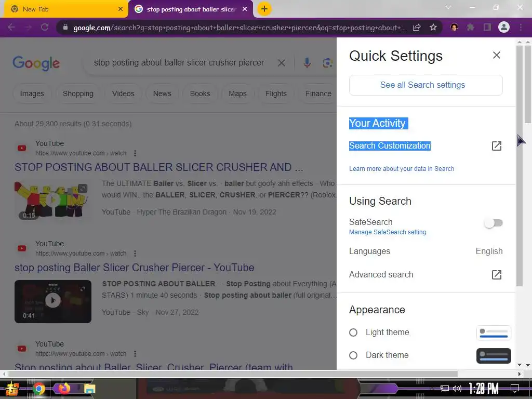Play the 0:15 video thumbnail
The image size is (532, 399).
pyautogui.click(x=53, y=200)
